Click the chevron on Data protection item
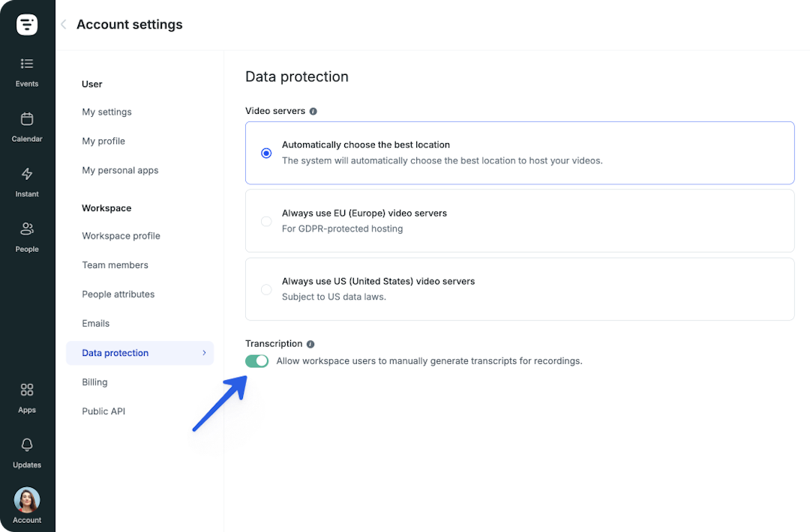The image size is (810, 532). [204, 353]
